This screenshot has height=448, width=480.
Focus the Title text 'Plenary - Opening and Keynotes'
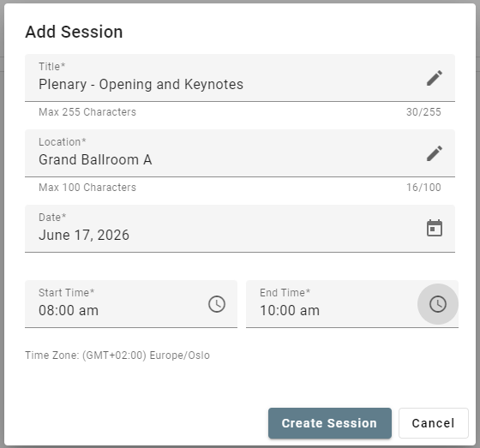(x=141, y=85)
